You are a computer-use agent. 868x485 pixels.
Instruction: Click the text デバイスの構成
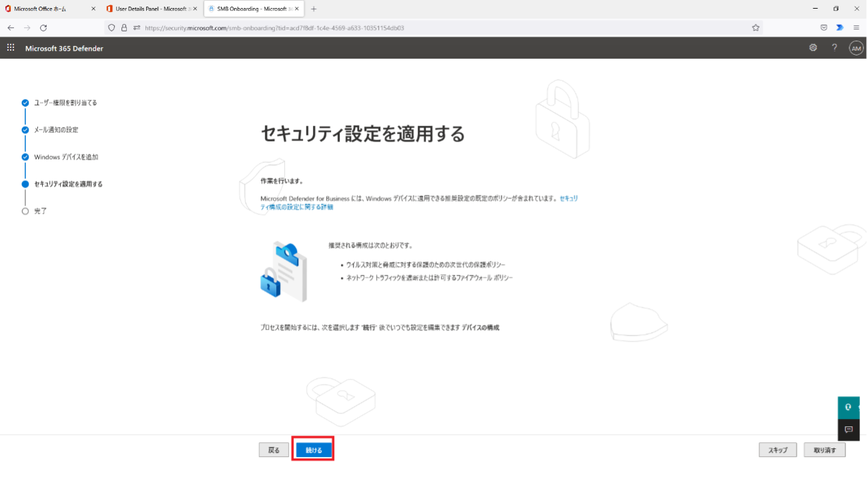click(480, 328)
